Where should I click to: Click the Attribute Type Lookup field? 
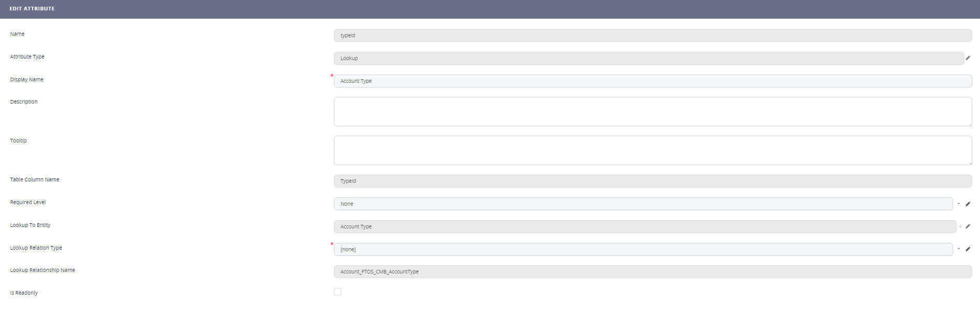(x=648, y=59)
